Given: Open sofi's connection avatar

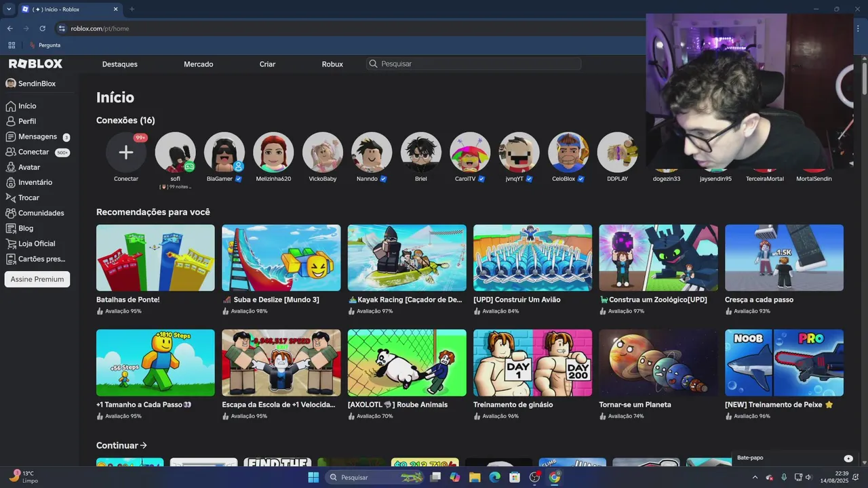Looking at the screenshot, I should click(x=175, y=152).
